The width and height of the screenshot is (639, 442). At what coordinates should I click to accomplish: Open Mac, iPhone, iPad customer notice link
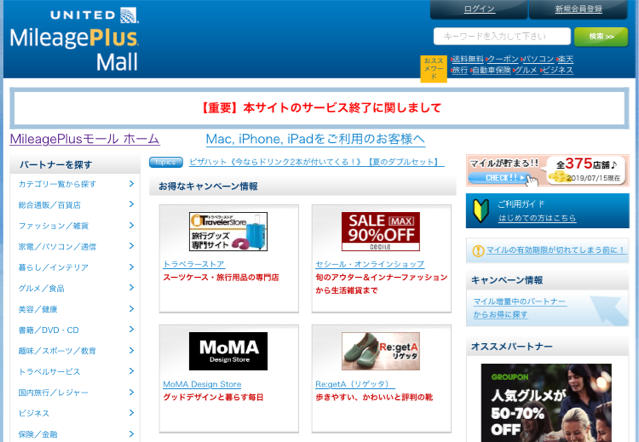[x=315, y=139]
